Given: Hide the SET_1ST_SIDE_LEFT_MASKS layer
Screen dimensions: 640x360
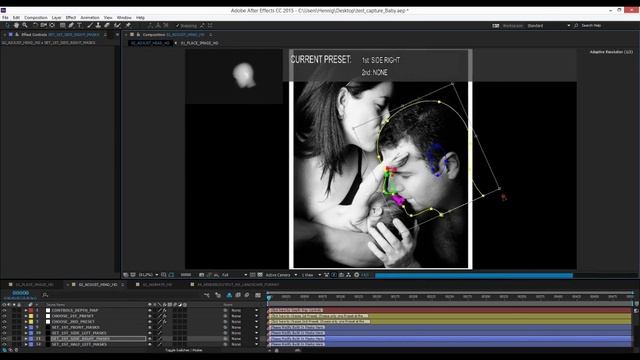Looking at the screenshot, I should tap(4, 333).
